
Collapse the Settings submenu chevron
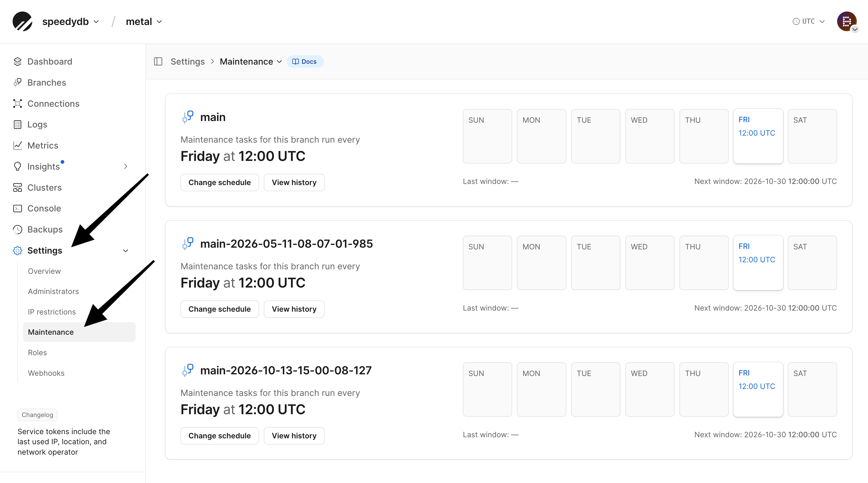coord(126,250)
